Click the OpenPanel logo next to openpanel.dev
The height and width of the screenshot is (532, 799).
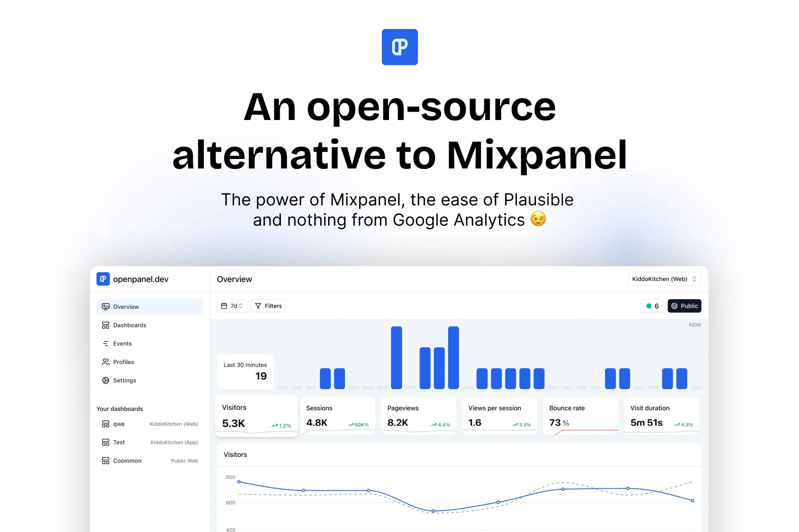coord(103,279)
